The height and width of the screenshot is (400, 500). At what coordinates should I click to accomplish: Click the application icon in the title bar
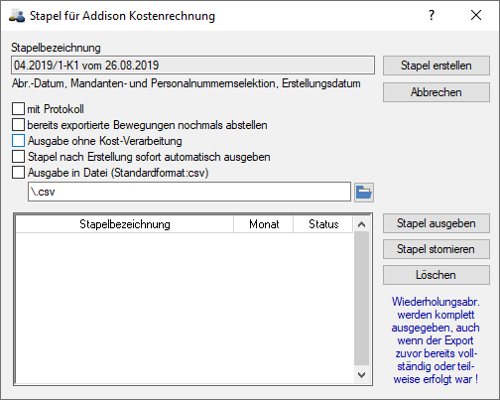point(17,16)
